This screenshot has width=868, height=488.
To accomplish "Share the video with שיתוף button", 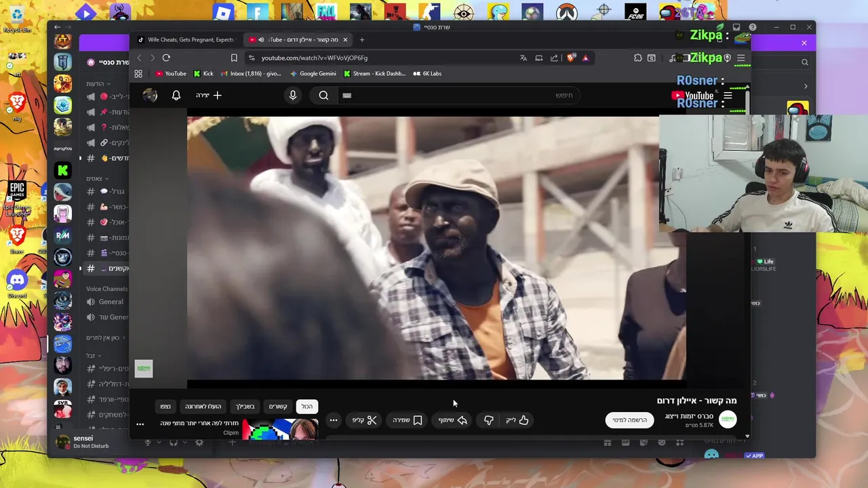I will (x=452, y=420).
